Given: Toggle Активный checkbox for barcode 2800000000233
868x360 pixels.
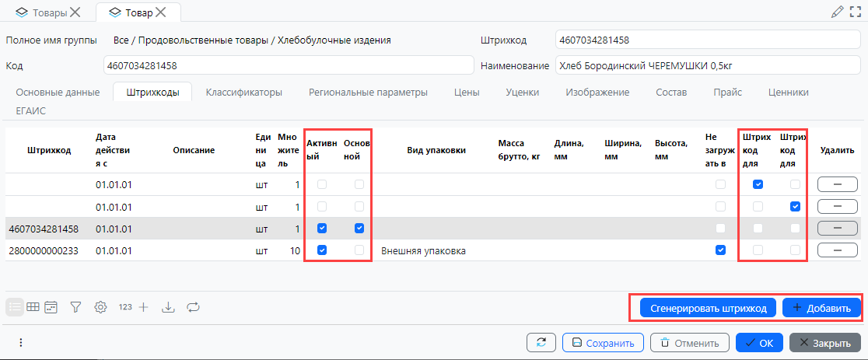Looking at the screenshot, I should pos(322,250).
